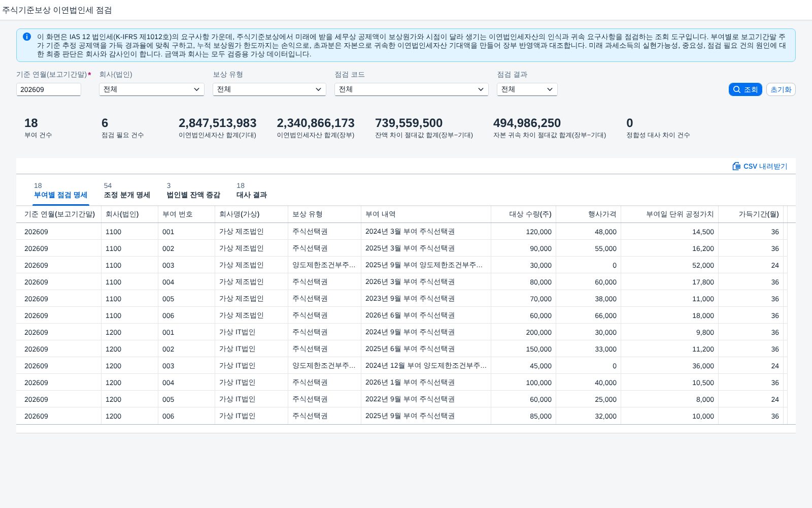This screenshot has width=812, height=508.
Task: Click the 조회 search button
Action: tap(745, 89)
